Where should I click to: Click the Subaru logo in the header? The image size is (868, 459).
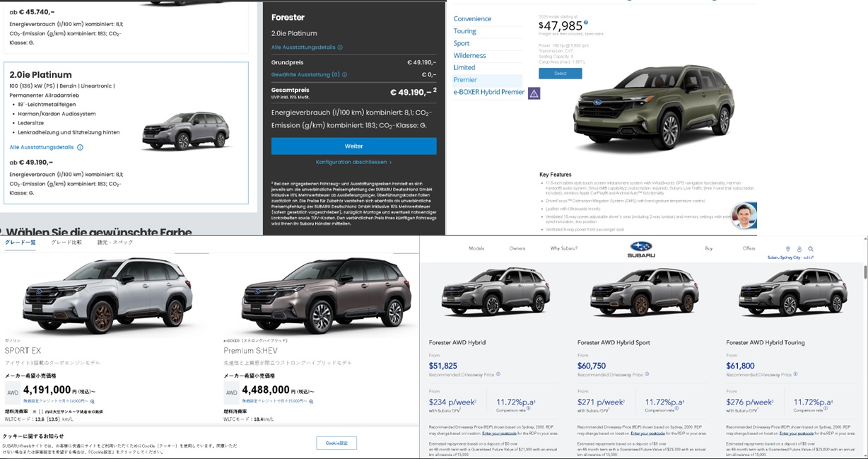pyautogui.click(x=641, y=250)
